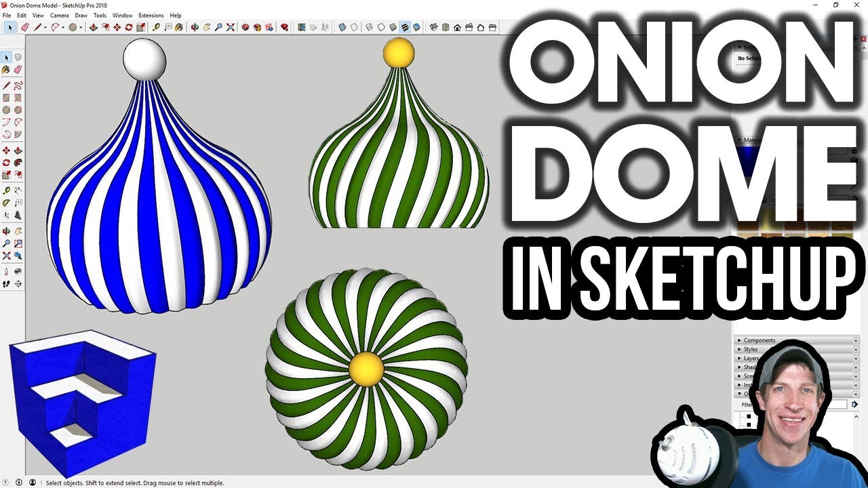
Task: Select Push/Pull in the top toolbar
Action: coord(94,27)
